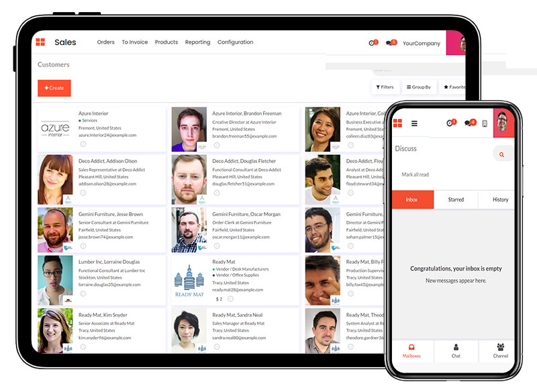The image size is (537, 392).
Task: Click activity clock on Sandra Neal card
Action: 217,347
